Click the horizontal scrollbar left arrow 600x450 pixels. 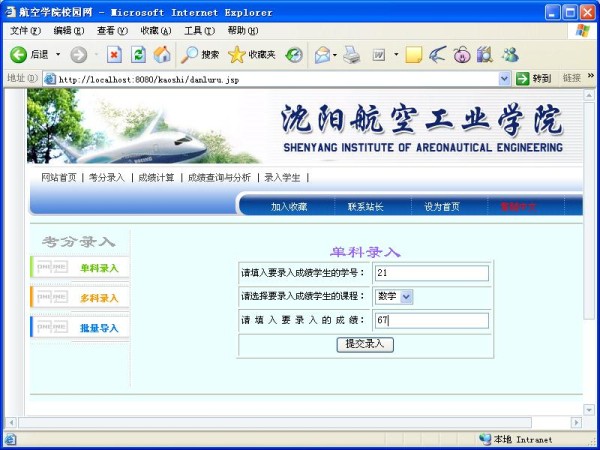tap(11, 422)
